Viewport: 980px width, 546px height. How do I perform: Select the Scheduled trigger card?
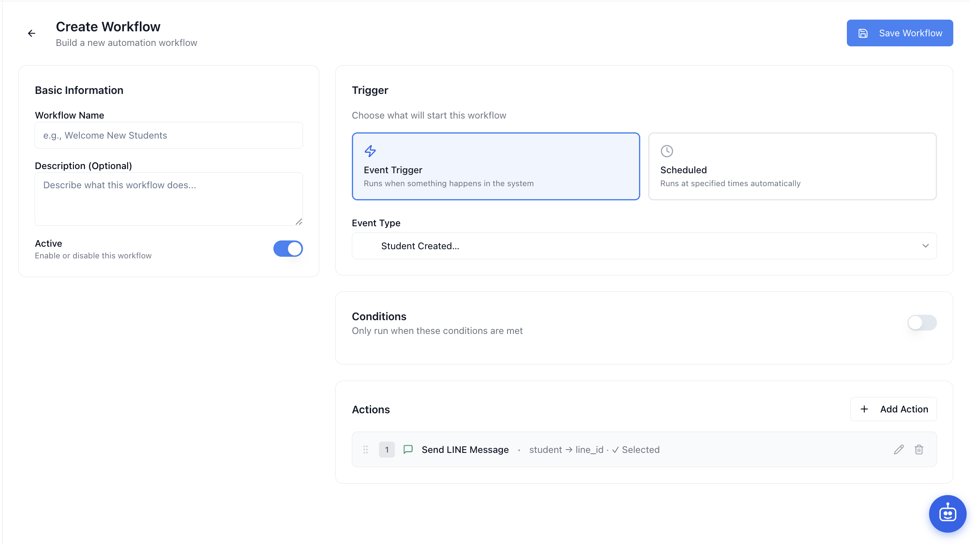[x=792, y=166]
